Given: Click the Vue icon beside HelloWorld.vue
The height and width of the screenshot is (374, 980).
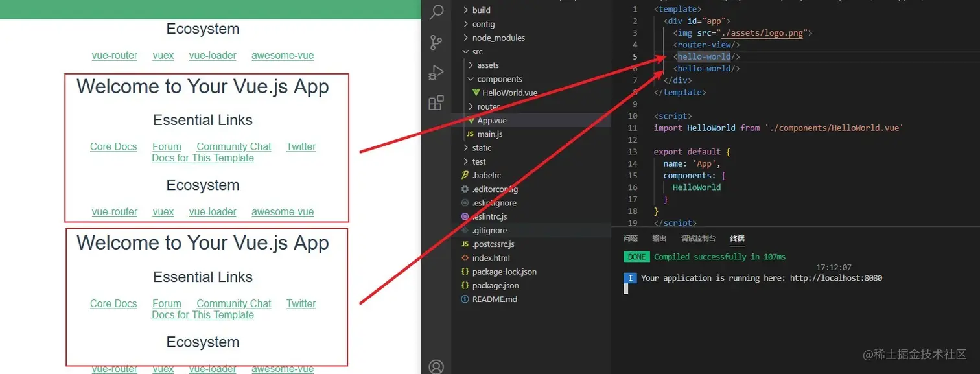Looking at the screenshot, I should coord(476,93).
